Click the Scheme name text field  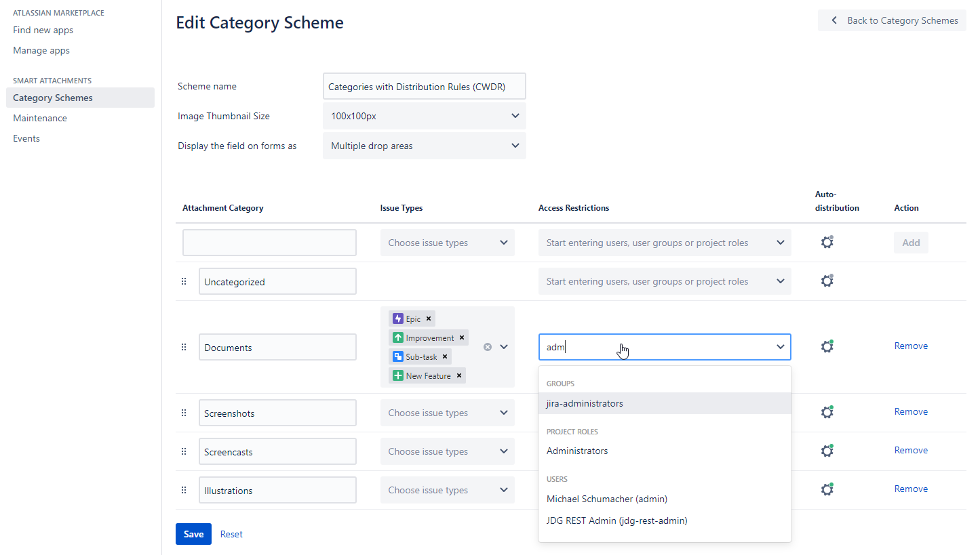pos(425,87)
